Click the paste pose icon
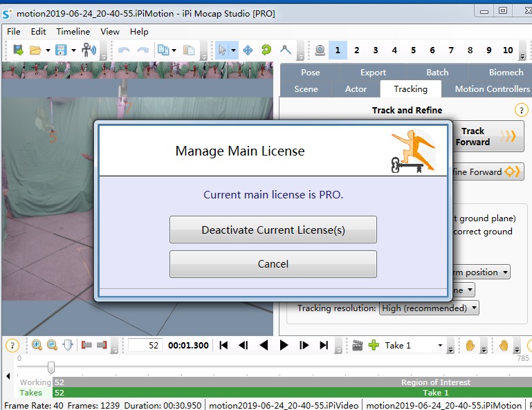Viewport: 532px width, 410px height. tap(189, 50)
